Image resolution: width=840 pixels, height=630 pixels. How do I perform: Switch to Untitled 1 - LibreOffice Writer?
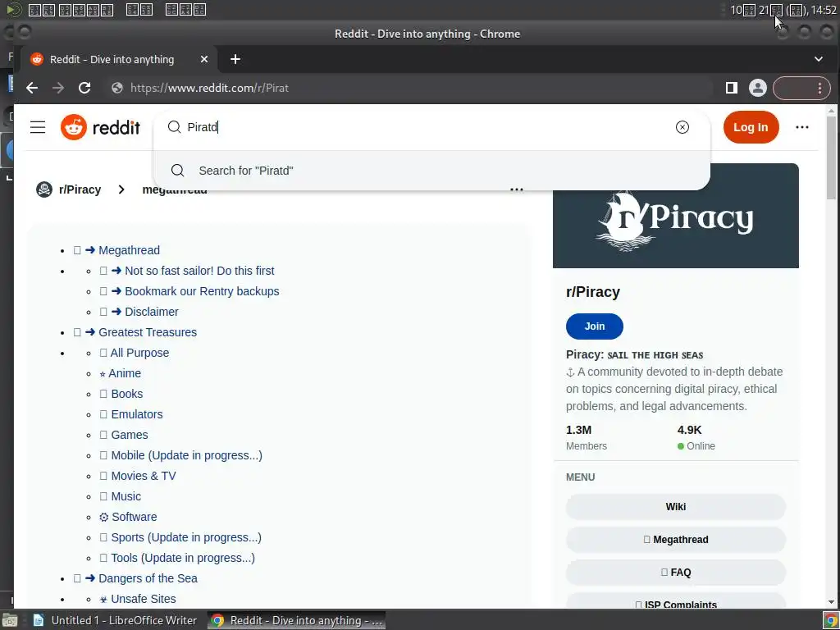coord(115,620)
